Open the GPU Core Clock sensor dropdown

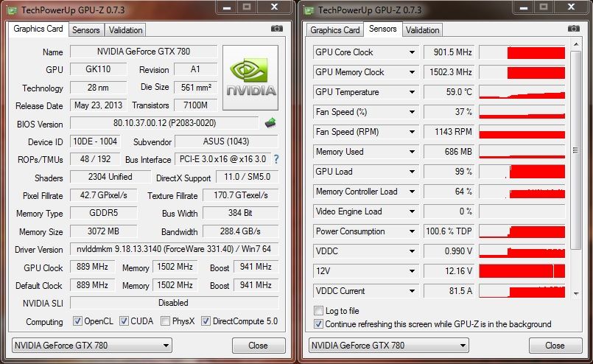click(x=412, y=52)
